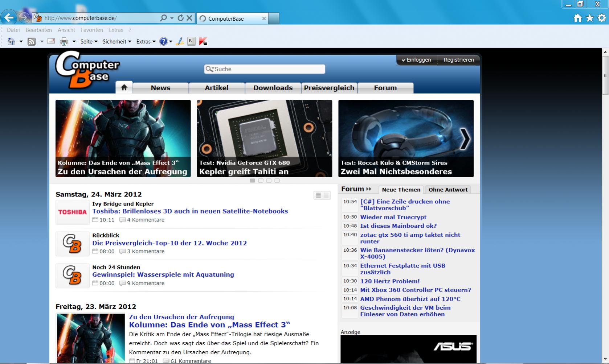The image size is (609, 364).
Task: Click the site icon in the address bar
Action: click(x=38, y=18)
